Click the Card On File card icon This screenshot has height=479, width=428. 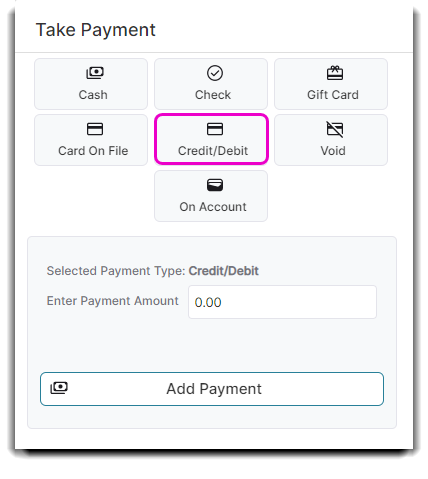(95, 129)
